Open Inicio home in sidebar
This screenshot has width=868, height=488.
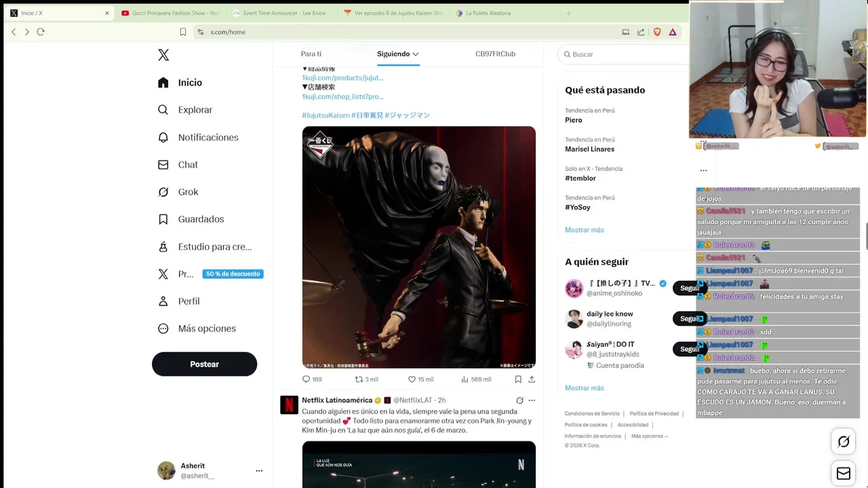click(180, 83)
